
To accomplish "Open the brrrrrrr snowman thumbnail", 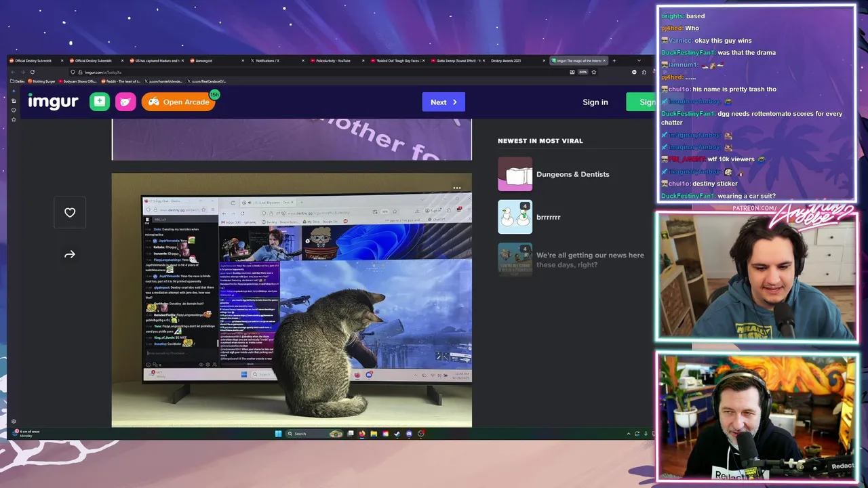I will (515, 217).
